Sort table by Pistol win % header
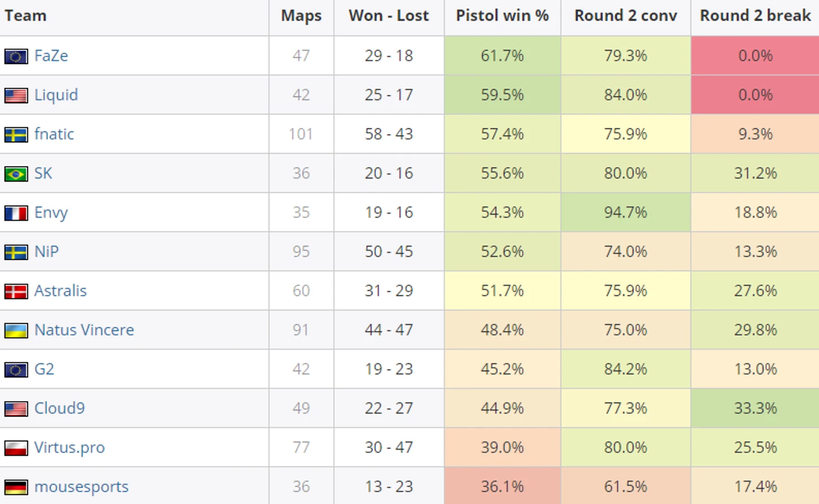This screenshot has width=819, height=504. [502, 16]
